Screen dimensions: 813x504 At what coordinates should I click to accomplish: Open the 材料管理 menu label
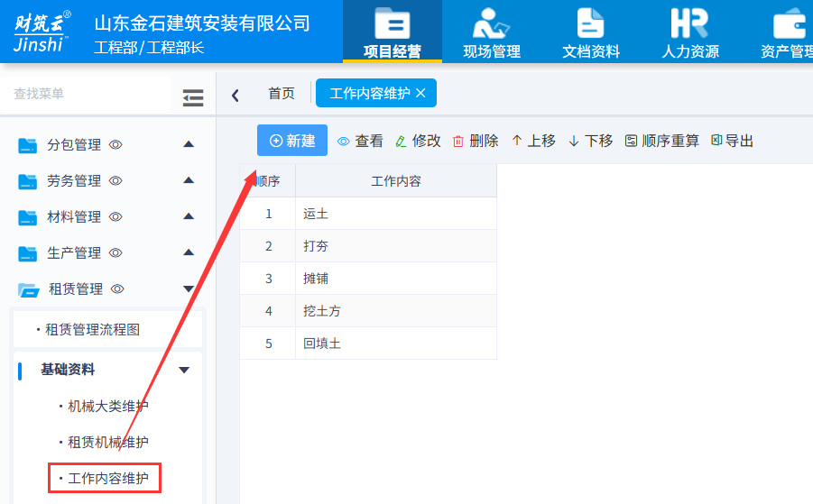(x=74, y=216)
